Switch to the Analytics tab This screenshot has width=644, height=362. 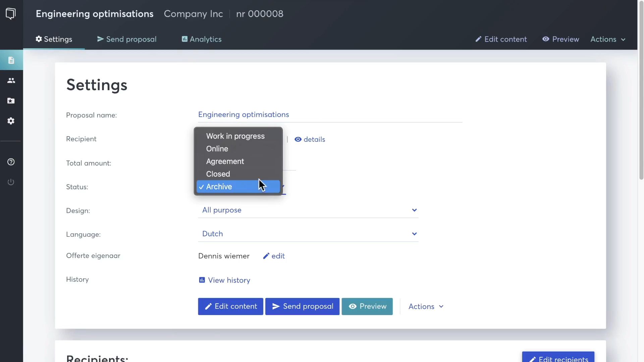pos(201,39)
